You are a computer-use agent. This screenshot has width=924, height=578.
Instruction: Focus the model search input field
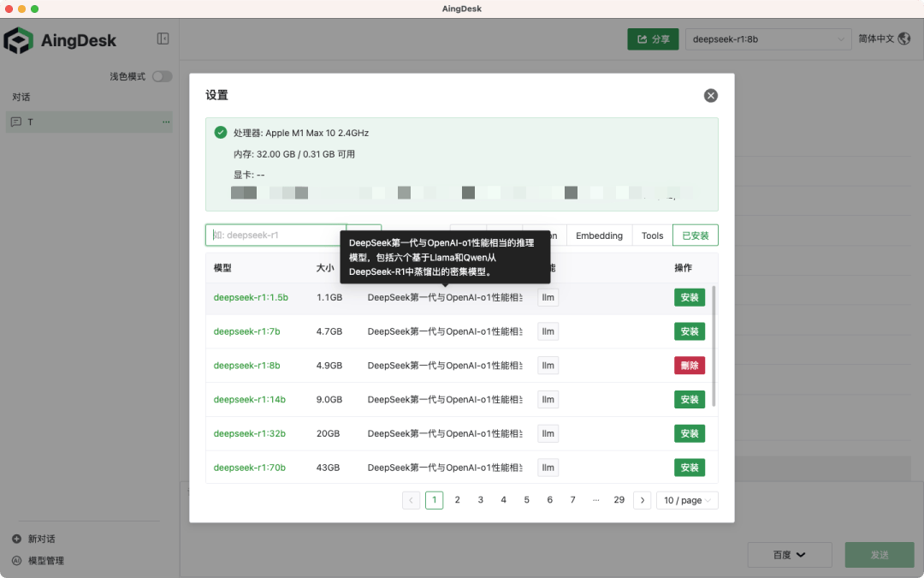[275, 235]
